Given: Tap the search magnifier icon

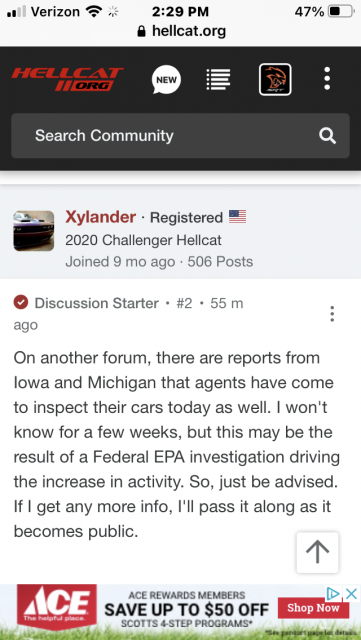Looking at the screenshot, I should pos(328,136).
